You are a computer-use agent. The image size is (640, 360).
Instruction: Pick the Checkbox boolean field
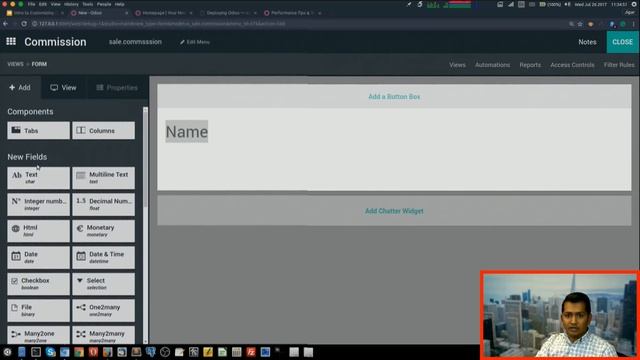[38, 284]
